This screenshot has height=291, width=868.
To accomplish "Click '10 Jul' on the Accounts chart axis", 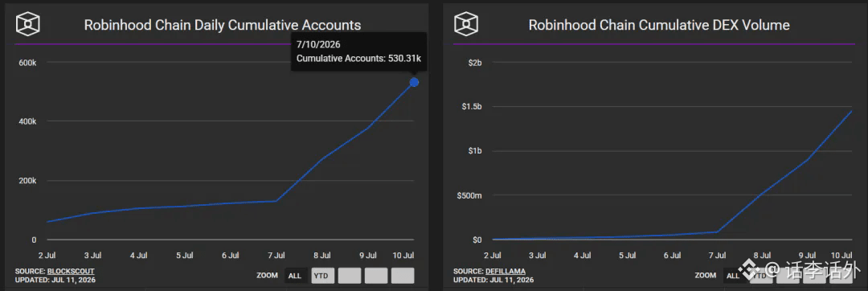I will click(x=403, y=255).
